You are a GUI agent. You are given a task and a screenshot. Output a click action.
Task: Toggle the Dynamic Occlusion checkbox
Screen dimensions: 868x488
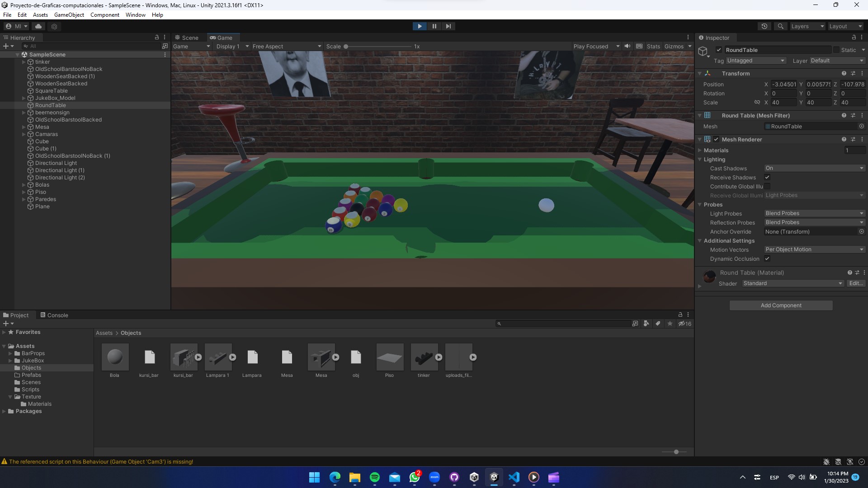tap(767, 258)
